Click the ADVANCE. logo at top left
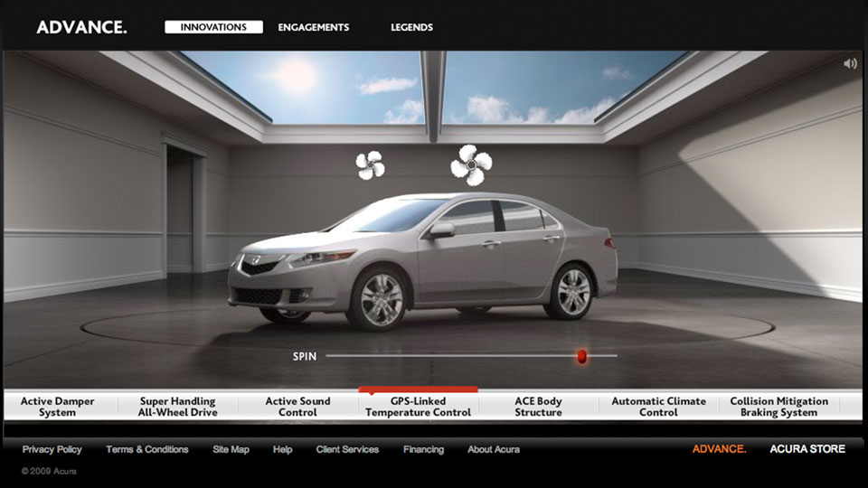This screenshot has width=868, height=488. (82, 27)
